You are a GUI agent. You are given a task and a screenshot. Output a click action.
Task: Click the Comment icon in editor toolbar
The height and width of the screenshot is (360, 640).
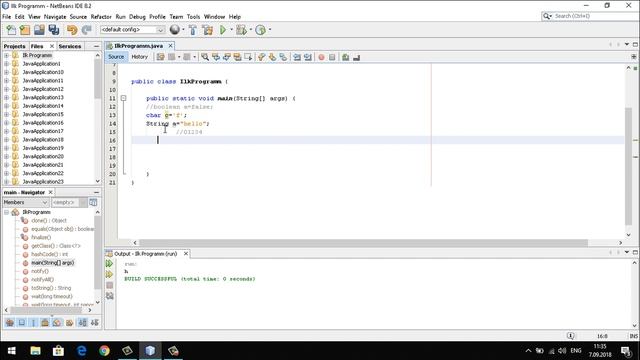(x=346, y=57)
